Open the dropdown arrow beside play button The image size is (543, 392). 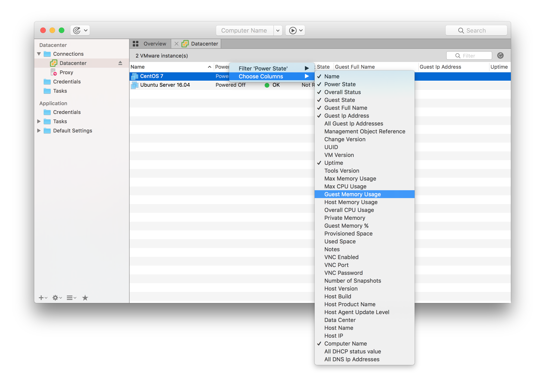click(x=301, y=30)
